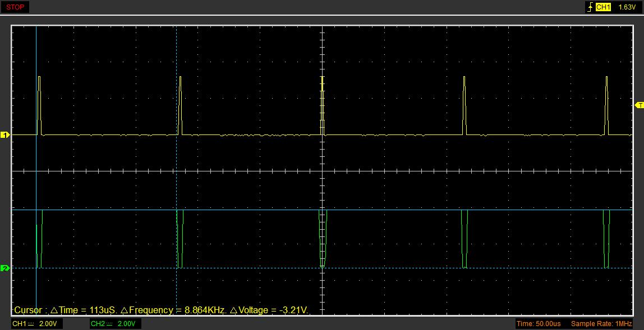Screen dimensions: 644x330
Task: Click the CH1 coupling symbol in bottom bar
Action: click(x=31, y=324)
